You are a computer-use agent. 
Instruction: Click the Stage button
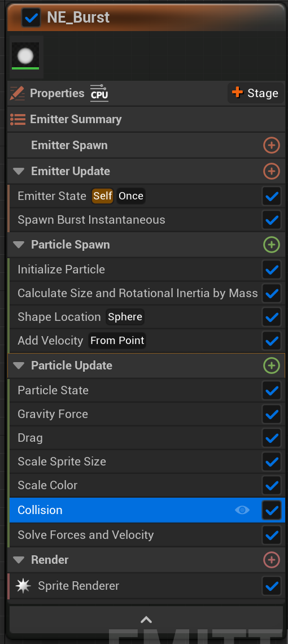(x=256, y=93)
